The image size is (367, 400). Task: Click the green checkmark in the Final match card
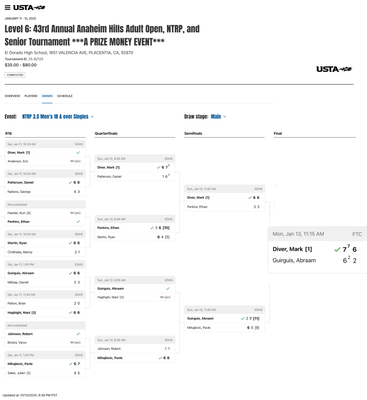[337, 249]
